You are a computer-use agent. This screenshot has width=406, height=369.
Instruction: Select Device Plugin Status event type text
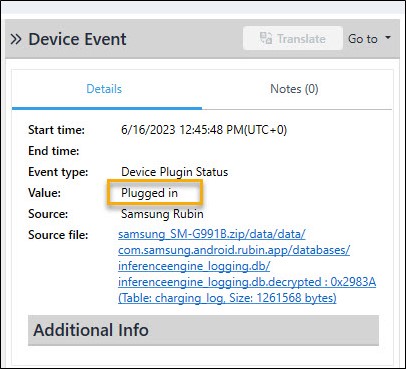click(x=174, y=172)
